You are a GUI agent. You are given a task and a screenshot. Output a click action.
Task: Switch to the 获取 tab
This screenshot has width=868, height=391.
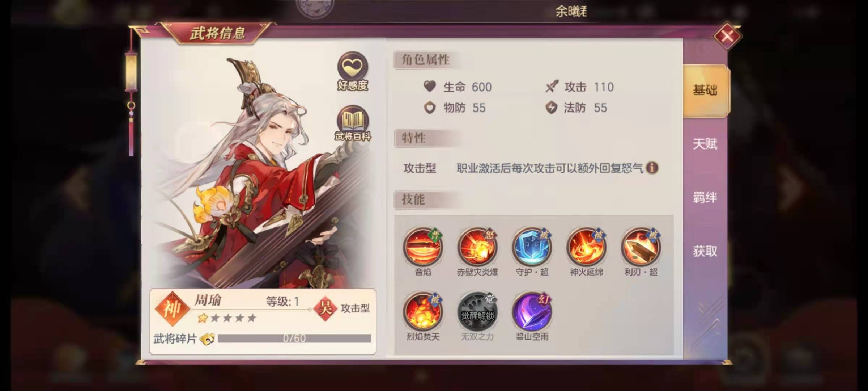point(705,251)
